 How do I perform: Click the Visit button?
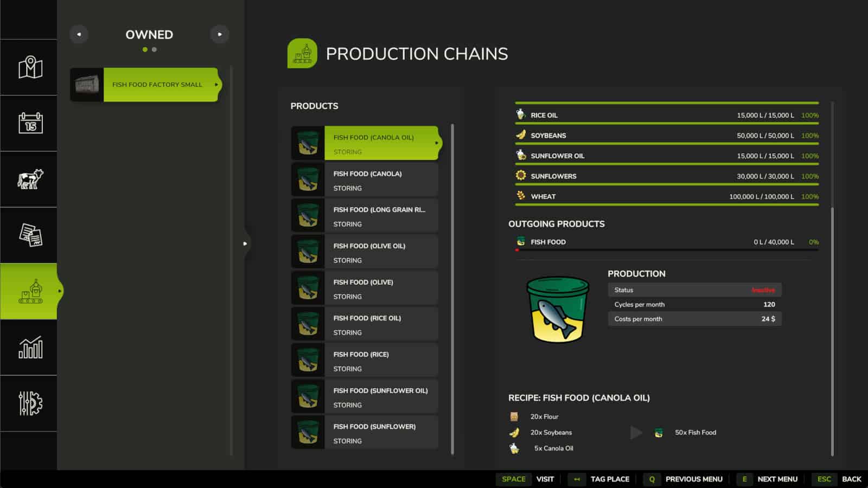525,479
